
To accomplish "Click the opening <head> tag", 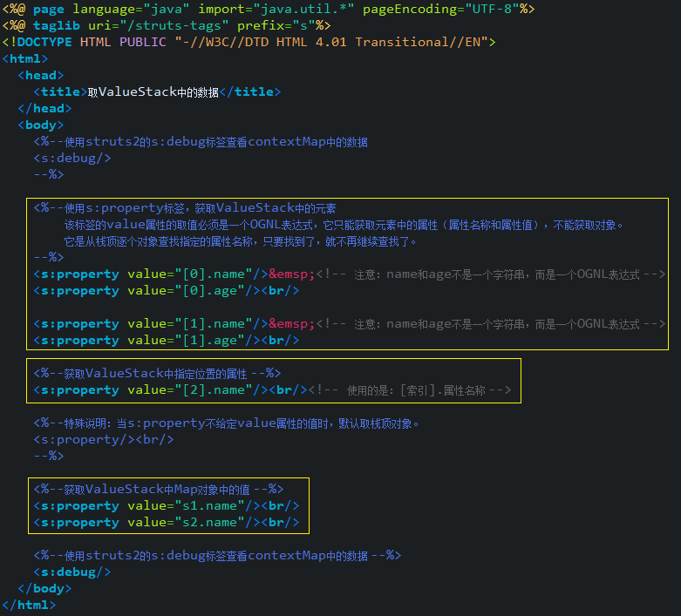I will point(41,75).
